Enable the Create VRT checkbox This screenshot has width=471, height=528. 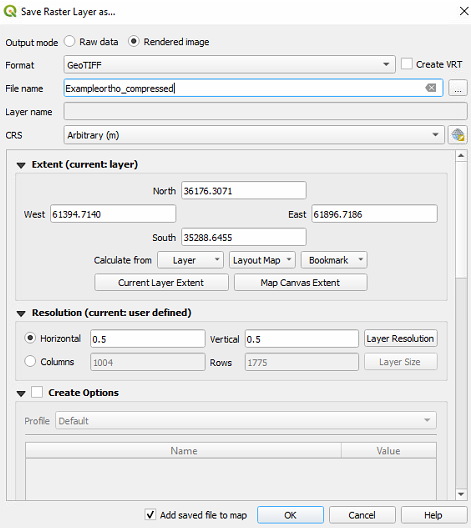(406, 64)
